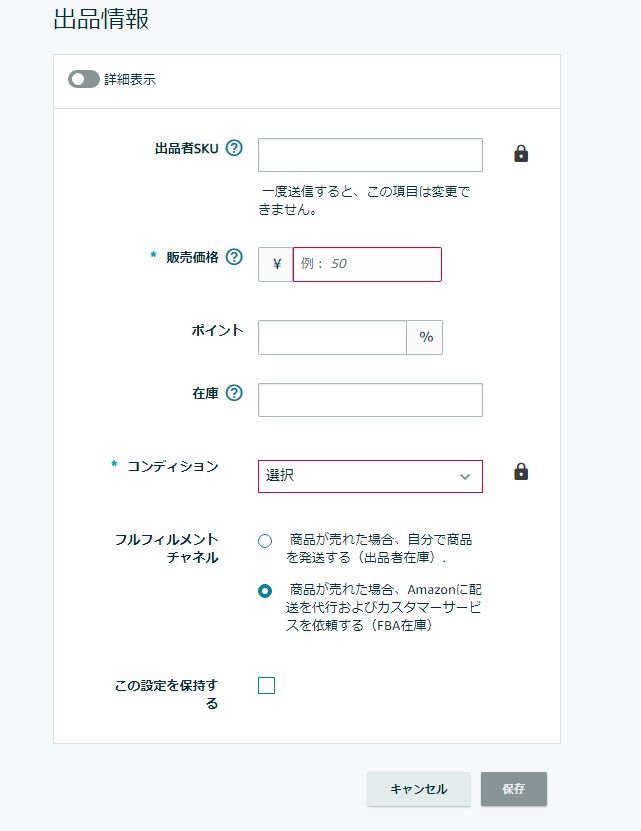This screenshot has height=831, width=641.
Task: Open help icon beside 販売価格
Action: pyautogui.click(x=234, y=257)
